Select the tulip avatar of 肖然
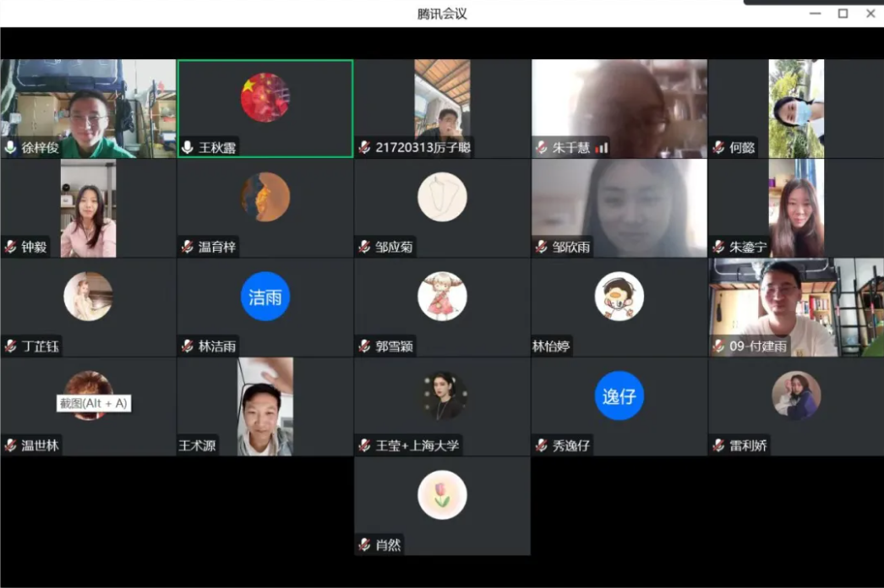Viewport: 884px width, 588px height. 442,495
